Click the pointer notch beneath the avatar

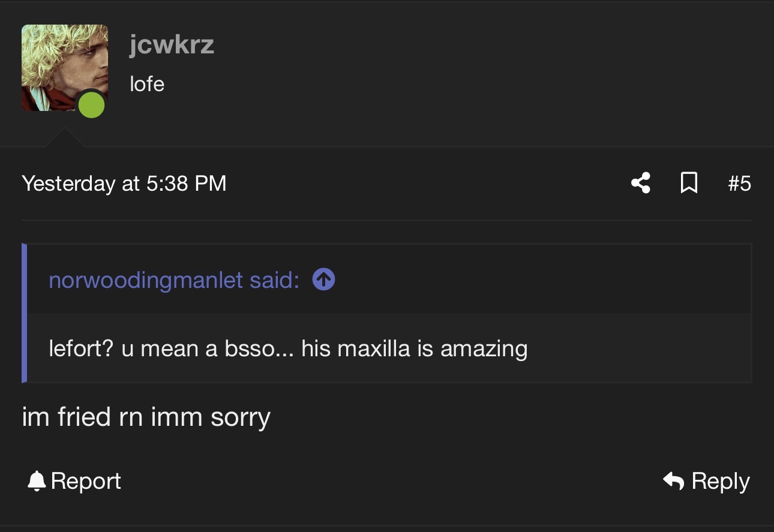click(65, 137)
